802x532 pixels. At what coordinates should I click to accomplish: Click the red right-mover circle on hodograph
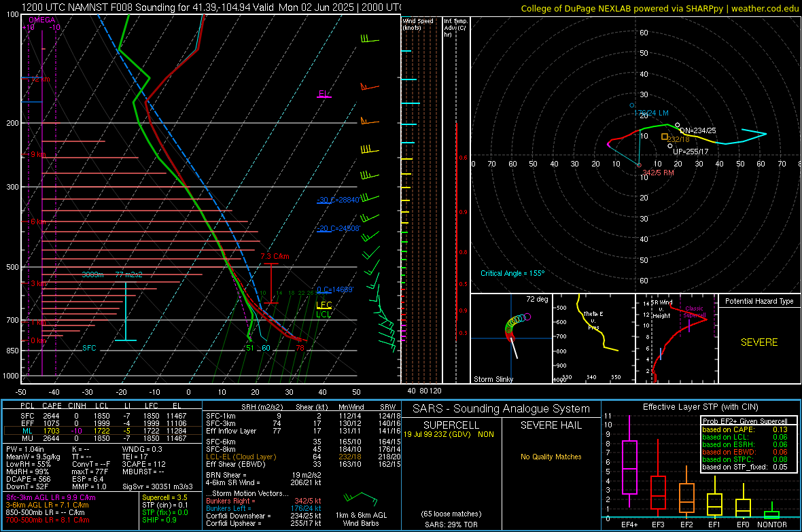pos(639,165)
